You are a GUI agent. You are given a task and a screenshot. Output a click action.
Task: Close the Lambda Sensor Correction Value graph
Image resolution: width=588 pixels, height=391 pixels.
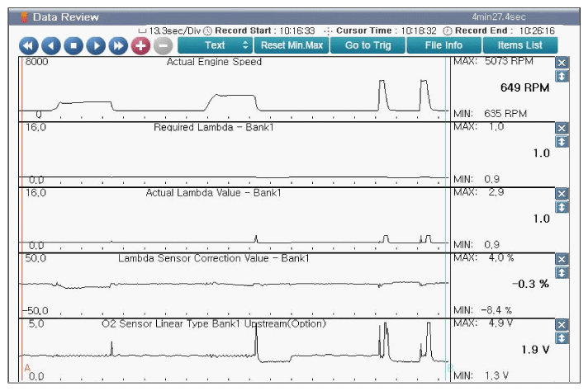tap(562, 259)
